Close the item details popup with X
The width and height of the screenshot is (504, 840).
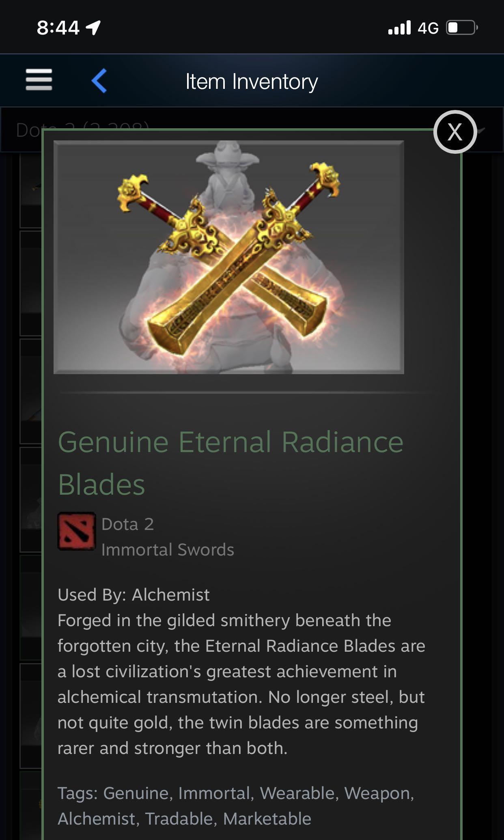[455, 132]
